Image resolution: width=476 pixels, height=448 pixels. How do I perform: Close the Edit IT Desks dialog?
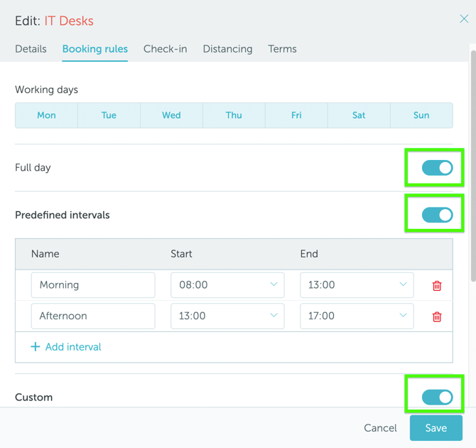click(x=464, y=19)
